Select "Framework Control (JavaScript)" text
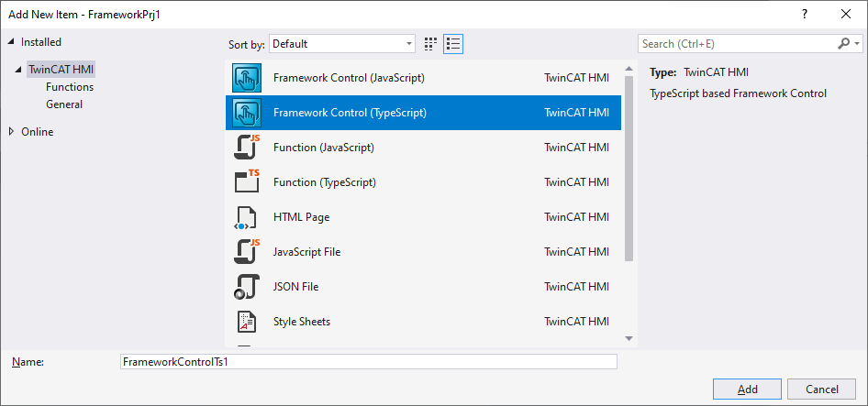This screenshot has width=868, height=406. tap(349, 78)
